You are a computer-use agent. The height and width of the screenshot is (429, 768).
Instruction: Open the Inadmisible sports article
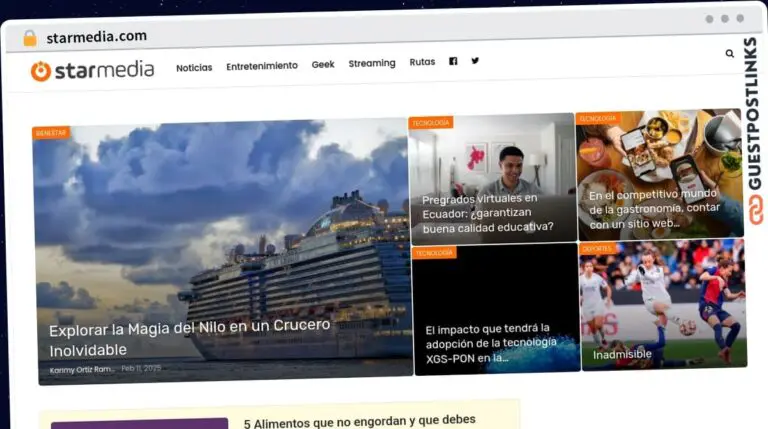tap(622, 354)
